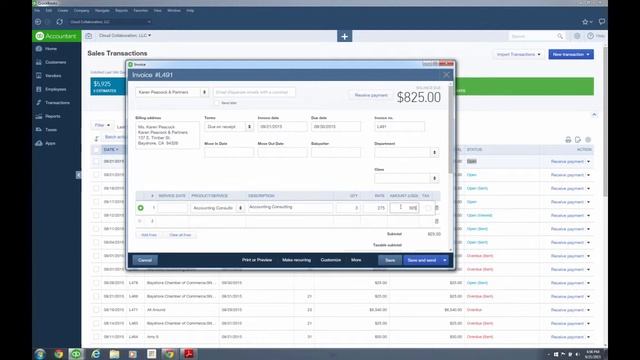Open the Import Transactions dropdown
Image resolution: width=640 pixels, height=360 pixels.
pyautogui.click(x=518, y=54)
